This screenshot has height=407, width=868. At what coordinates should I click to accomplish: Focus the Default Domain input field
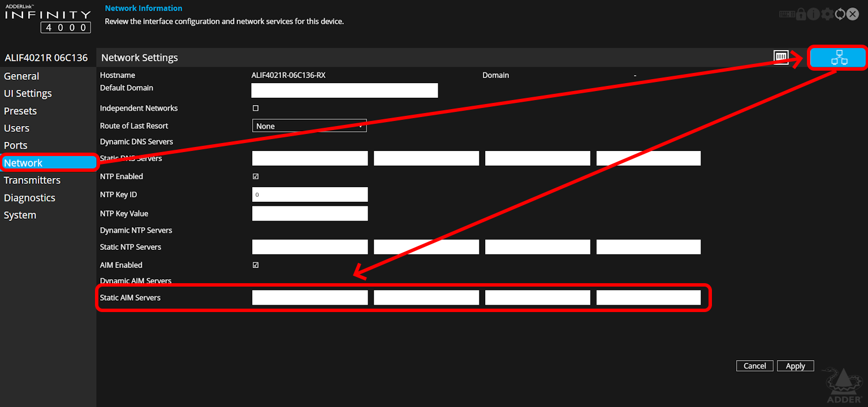pyautogui.click(x=345, y=90)
